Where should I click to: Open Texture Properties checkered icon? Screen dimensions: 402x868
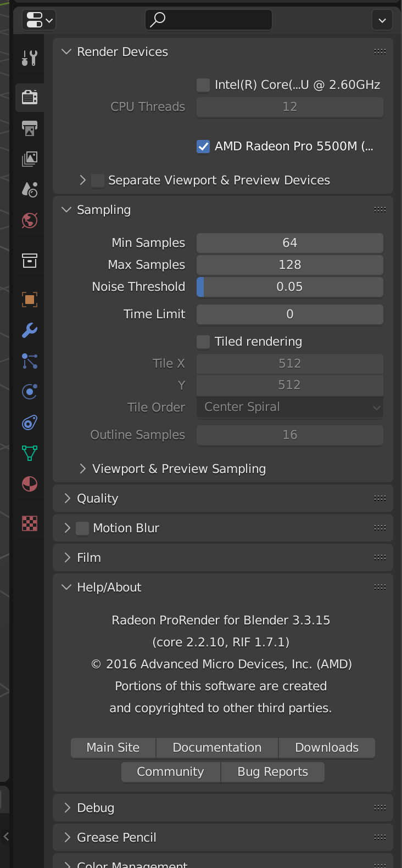click(x=29, y=523)
